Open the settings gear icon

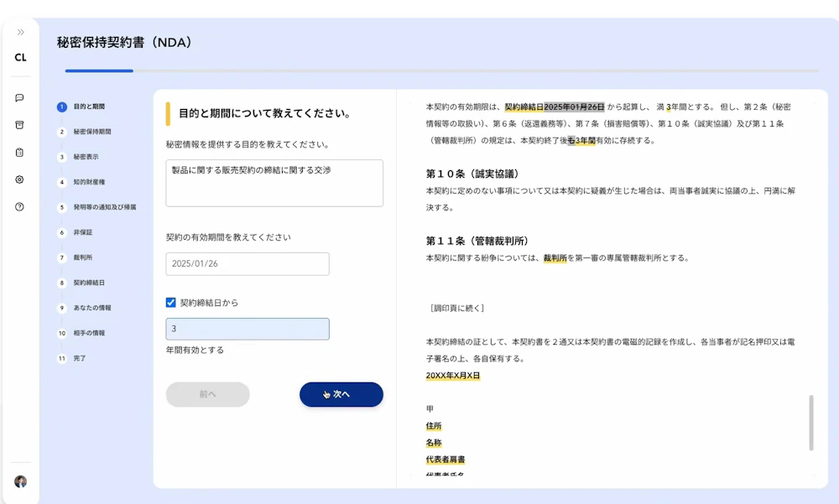[x=19, y=179]
